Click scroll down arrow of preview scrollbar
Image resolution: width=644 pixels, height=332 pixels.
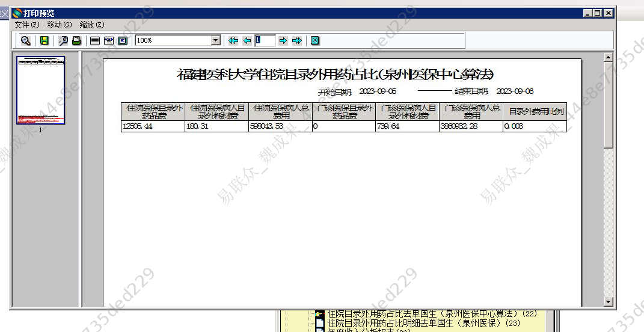tap(609, 302)
